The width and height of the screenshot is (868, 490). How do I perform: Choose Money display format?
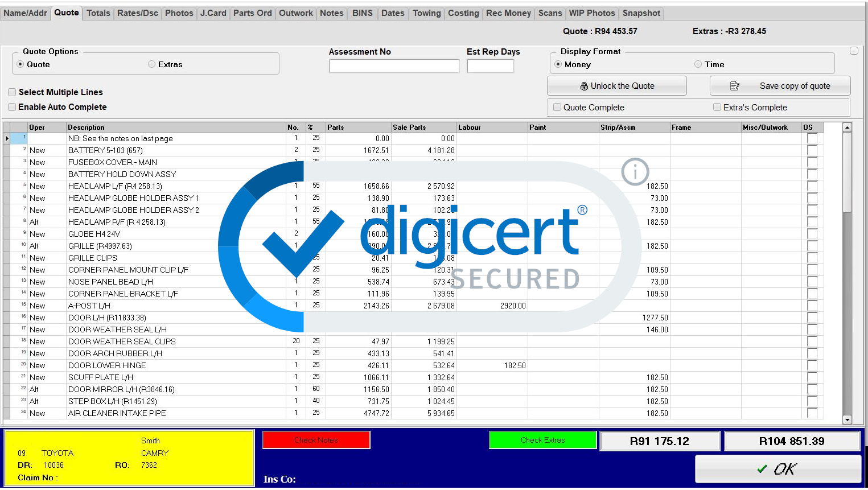558,64
